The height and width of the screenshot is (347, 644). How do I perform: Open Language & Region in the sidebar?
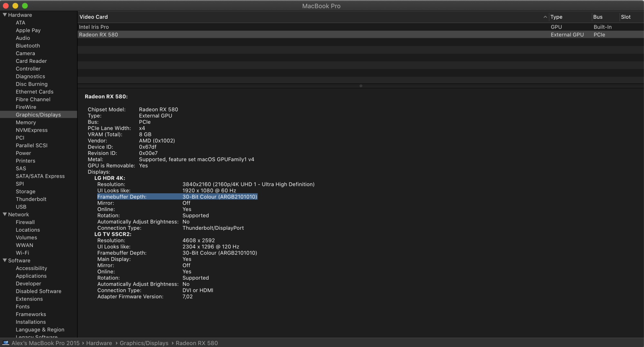(x=40, y=330)
